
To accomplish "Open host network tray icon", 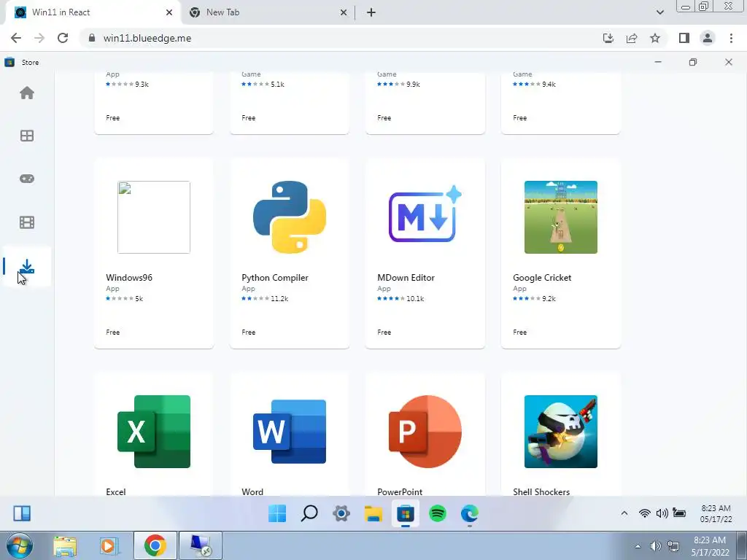I will (x=673, y=546).
